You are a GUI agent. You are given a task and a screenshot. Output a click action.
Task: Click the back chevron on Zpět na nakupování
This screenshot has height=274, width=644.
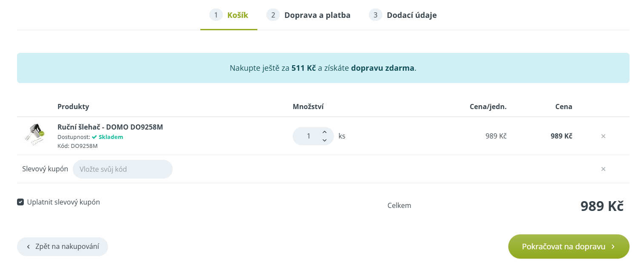coord(28,246)
